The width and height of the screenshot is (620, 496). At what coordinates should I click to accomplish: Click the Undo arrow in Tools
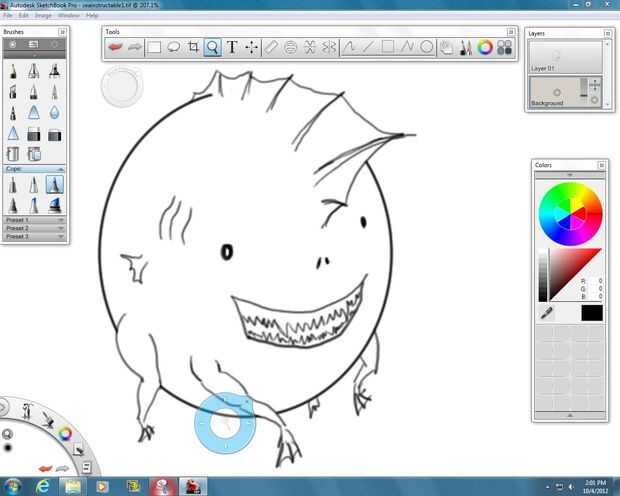tap(116, 47)
